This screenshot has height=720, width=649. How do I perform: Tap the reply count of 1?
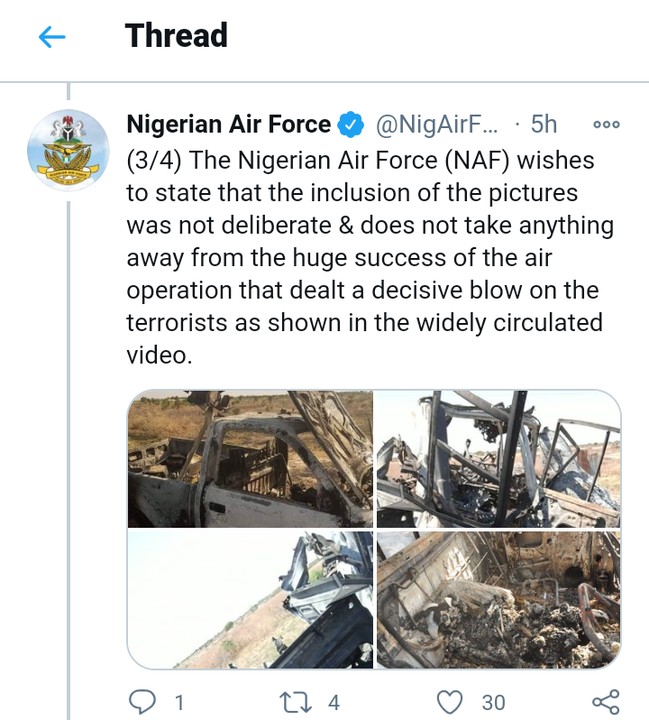[x=180, y=702]
